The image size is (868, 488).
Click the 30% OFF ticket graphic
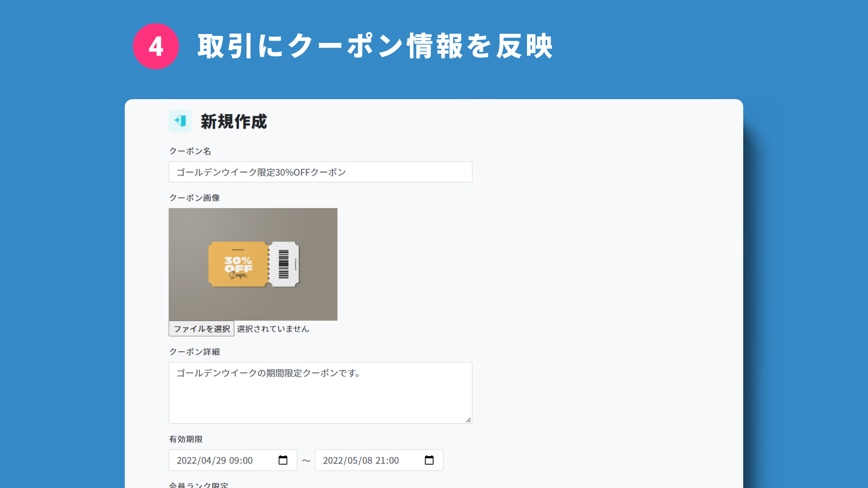[x=238, y=265]
